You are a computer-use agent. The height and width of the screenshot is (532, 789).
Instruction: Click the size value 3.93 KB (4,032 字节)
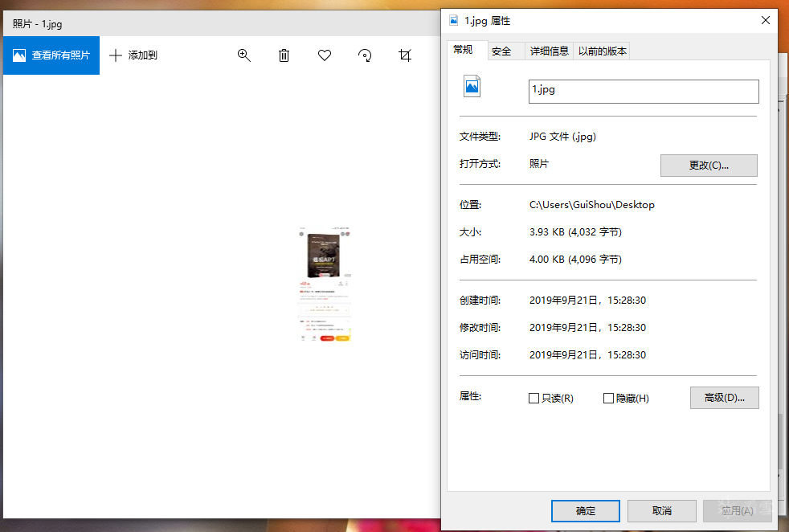(575, 232)
